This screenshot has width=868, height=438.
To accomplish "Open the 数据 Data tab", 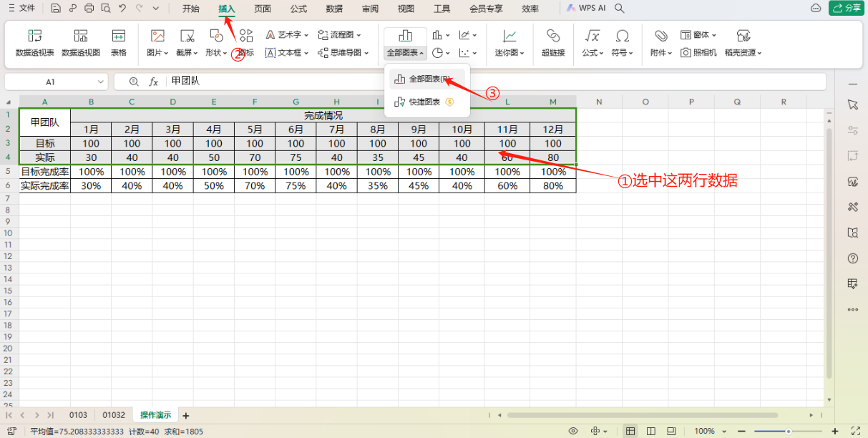I will tap(334, 9).
